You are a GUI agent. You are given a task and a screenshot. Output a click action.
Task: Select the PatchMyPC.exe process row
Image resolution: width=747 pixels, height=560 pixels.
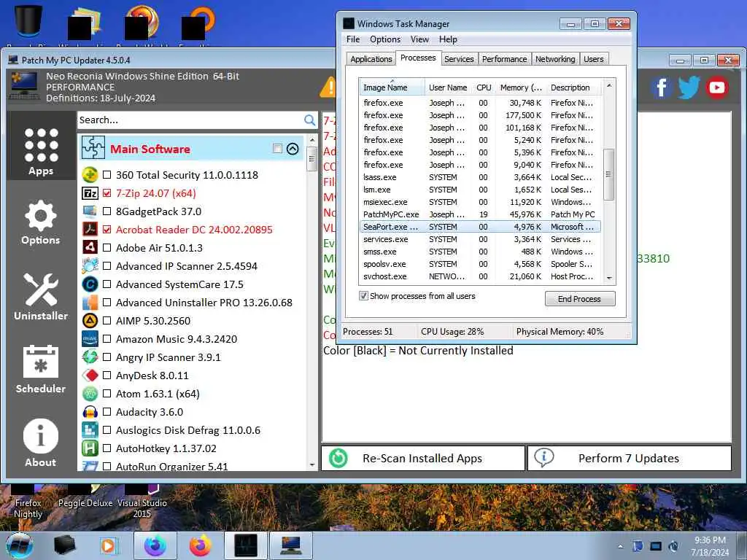(x=480, y=214)
